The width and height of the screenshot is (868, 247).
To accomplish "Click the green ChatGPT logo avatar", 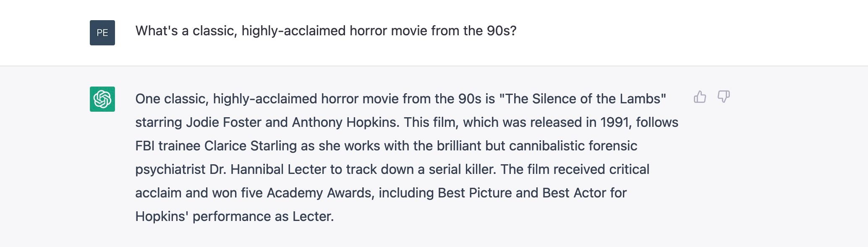I will pos(102,99).
